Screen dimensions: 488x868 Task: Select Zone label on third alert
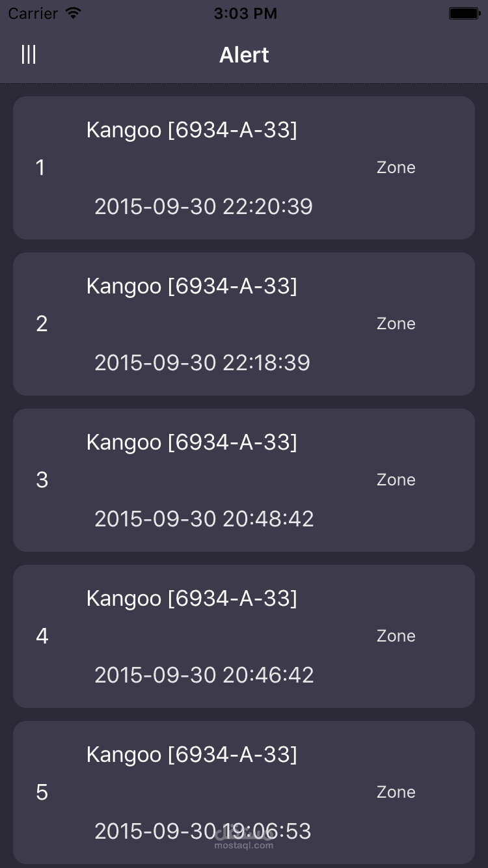point(396,480)
